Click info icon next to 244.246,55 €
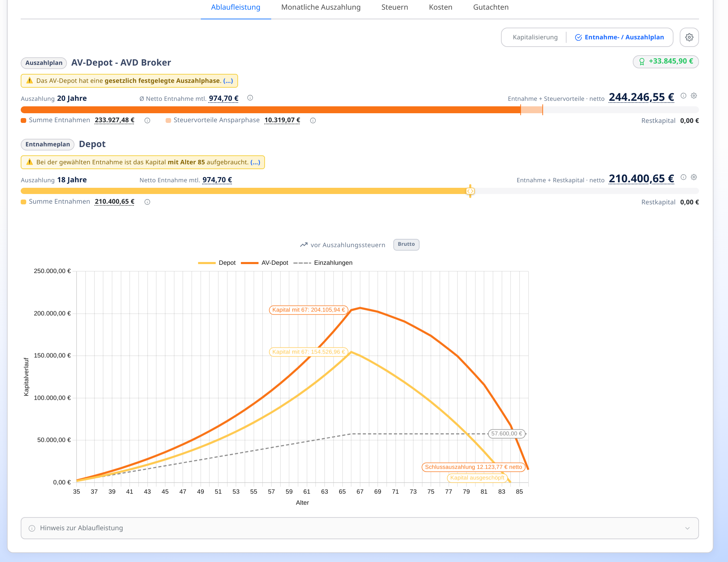 point(683,96)
